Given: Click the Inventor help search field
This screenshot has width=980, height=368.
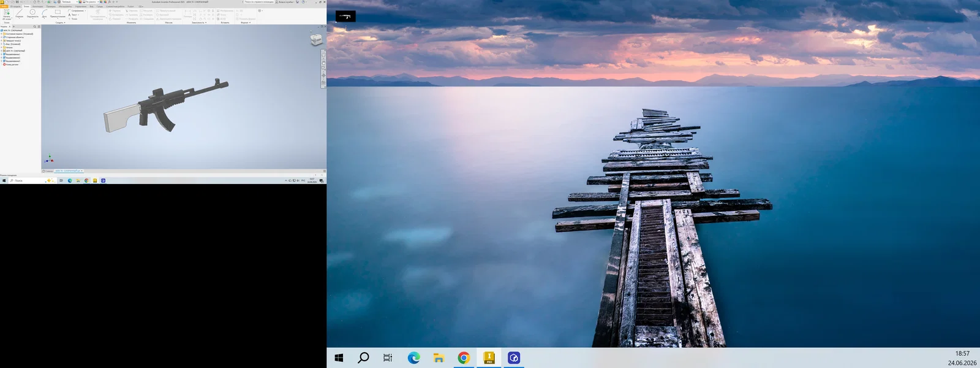Looking at the screenshot, I should coord(259,2).
